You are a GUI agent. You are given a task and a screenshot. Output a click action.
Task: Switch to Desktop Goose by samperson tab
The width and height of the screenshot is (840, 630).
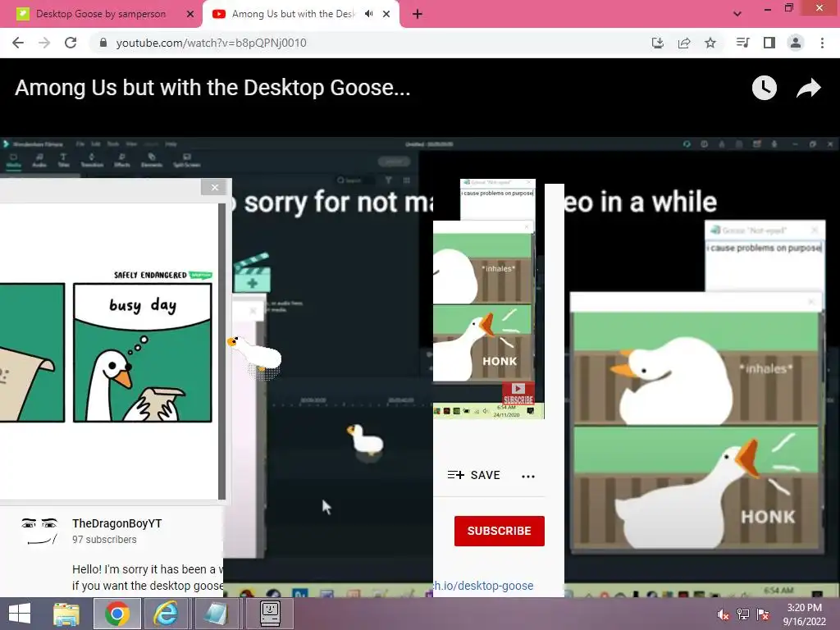(101, 14)
